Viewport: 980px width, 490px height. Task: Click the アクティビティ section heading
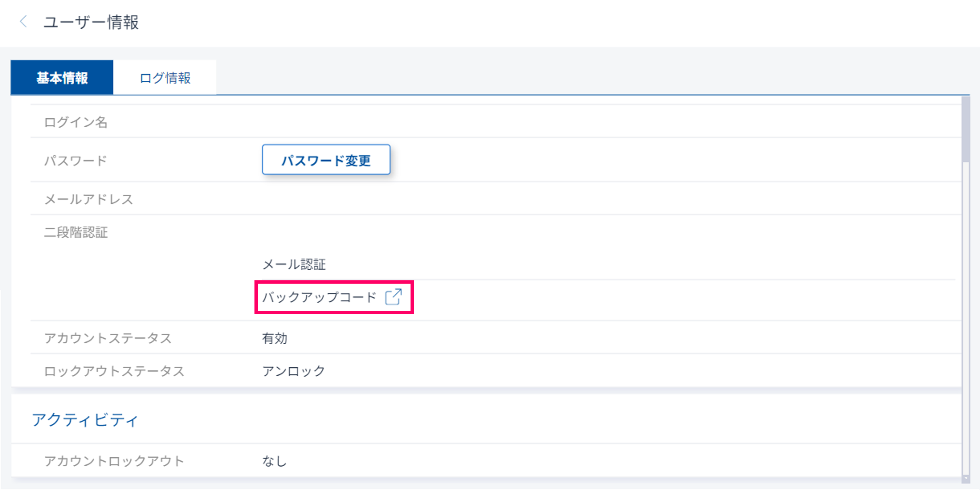[x=85, y=420]
